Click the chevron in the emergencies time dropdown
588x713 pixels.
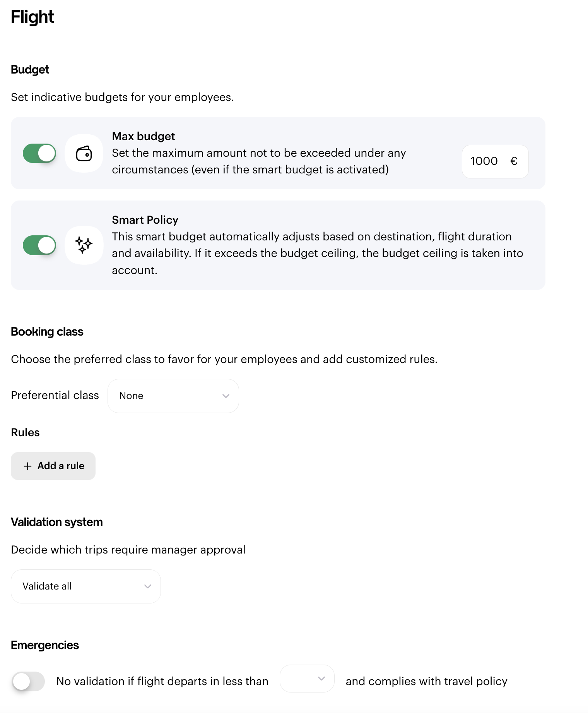321,679
